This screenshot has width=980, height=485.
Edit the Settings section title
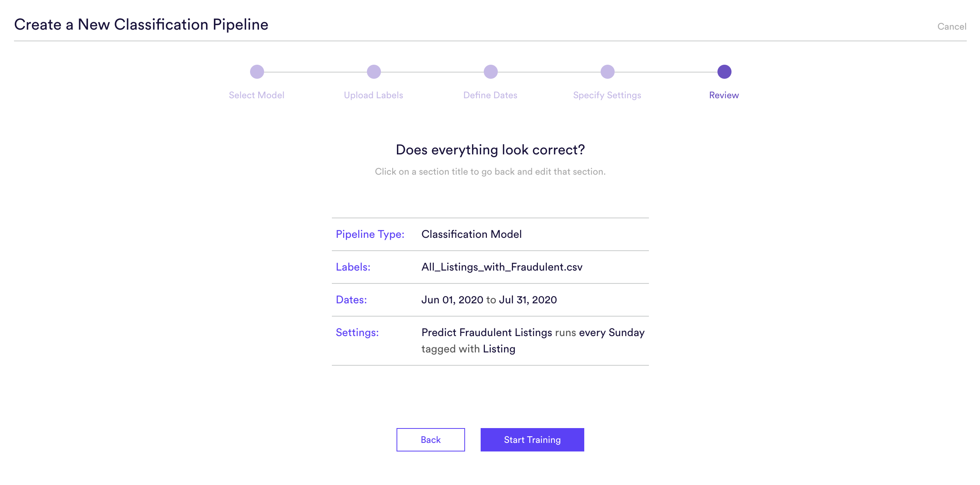point(357,333)
